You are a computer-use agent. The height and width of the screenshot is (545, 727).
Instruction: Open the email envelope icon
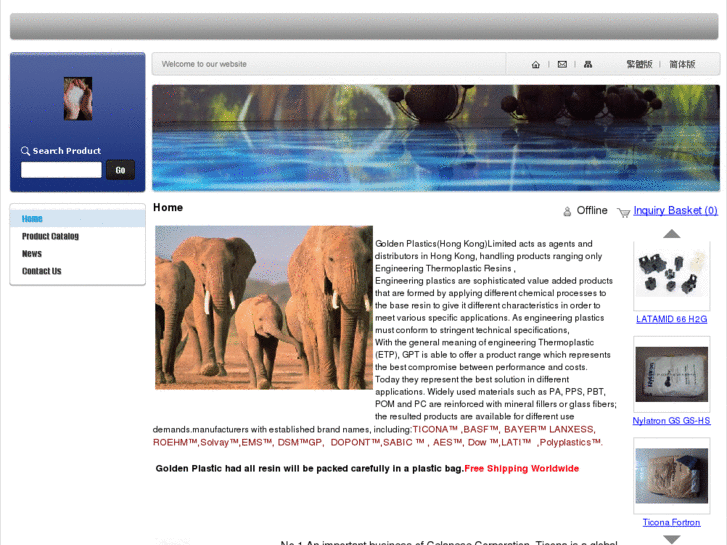(562, 64)
